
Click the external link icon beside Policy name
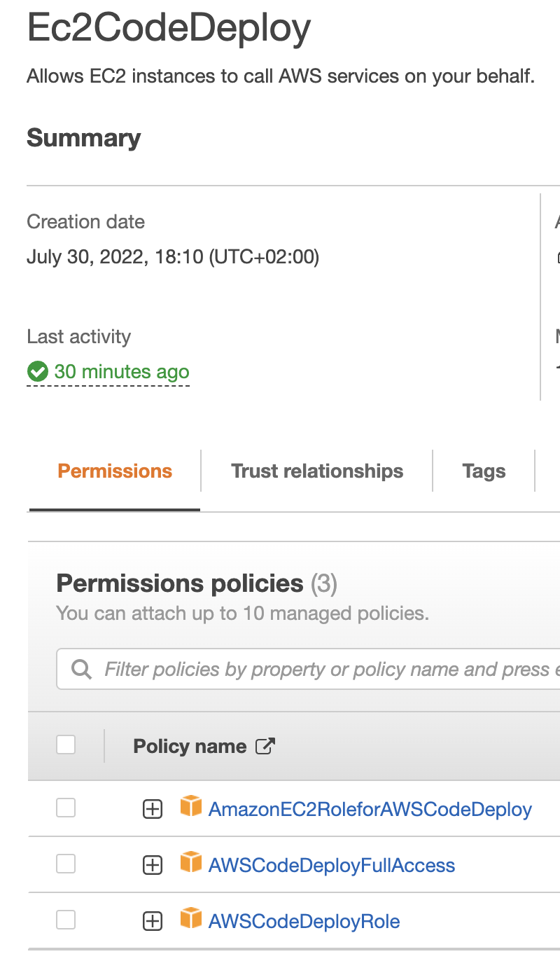(x=265, y=747)
